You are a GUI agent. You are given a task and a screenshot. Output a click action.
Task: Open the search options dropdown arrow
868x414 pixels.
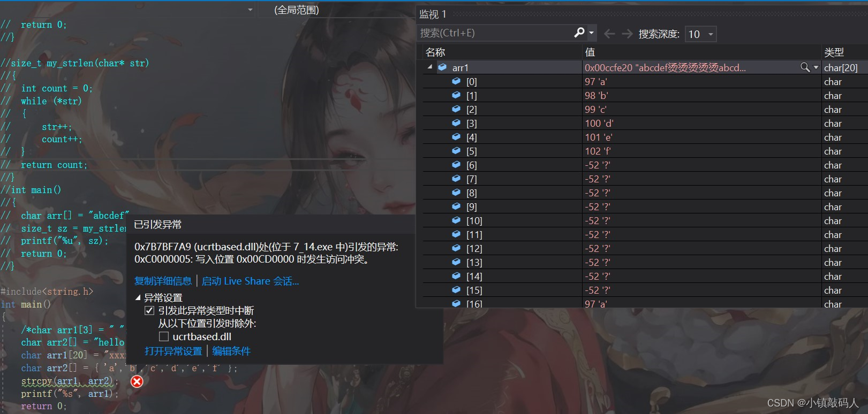coord(592,33)
